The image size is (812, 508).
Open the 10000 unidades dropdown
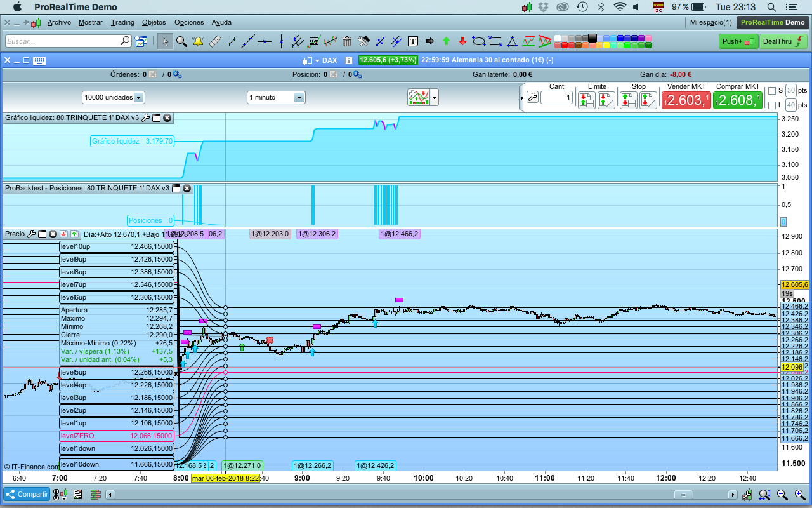click(x=114, y=97)
